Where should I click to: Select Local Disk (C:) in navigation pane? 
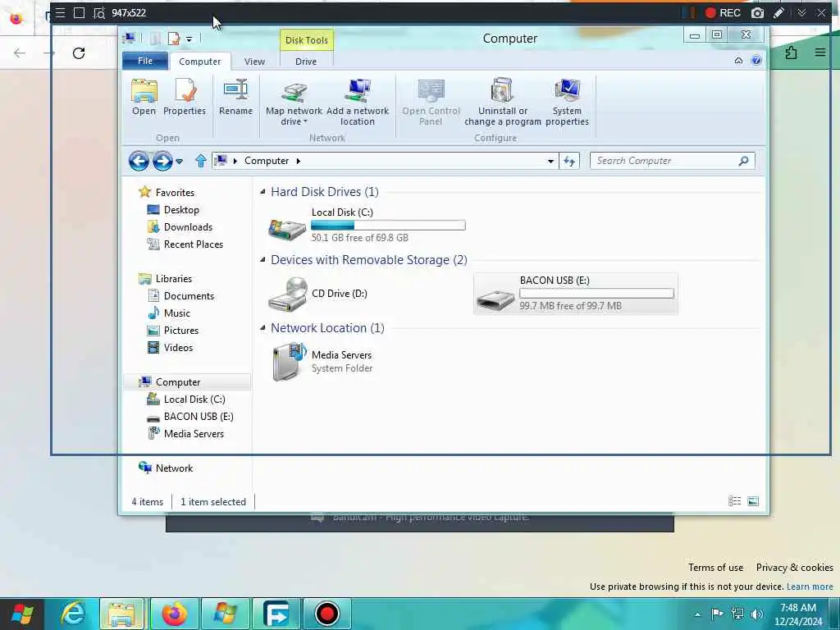(194, 399)
